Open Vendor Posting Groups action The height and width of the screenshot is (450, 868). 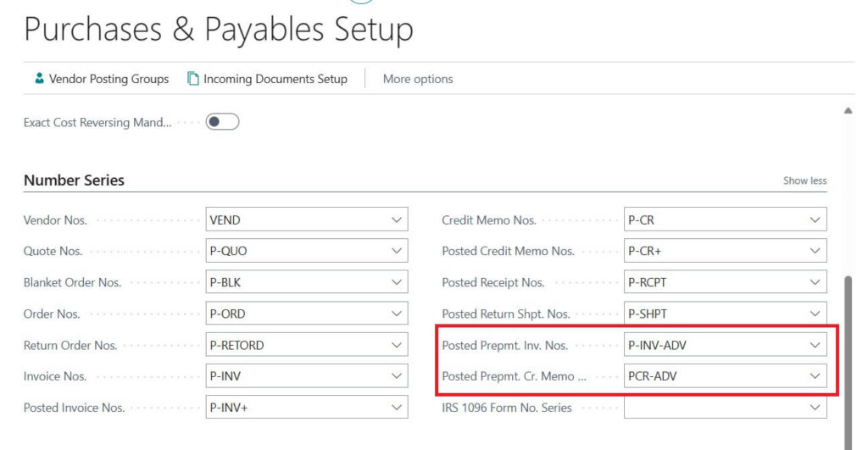pos(108,79)
